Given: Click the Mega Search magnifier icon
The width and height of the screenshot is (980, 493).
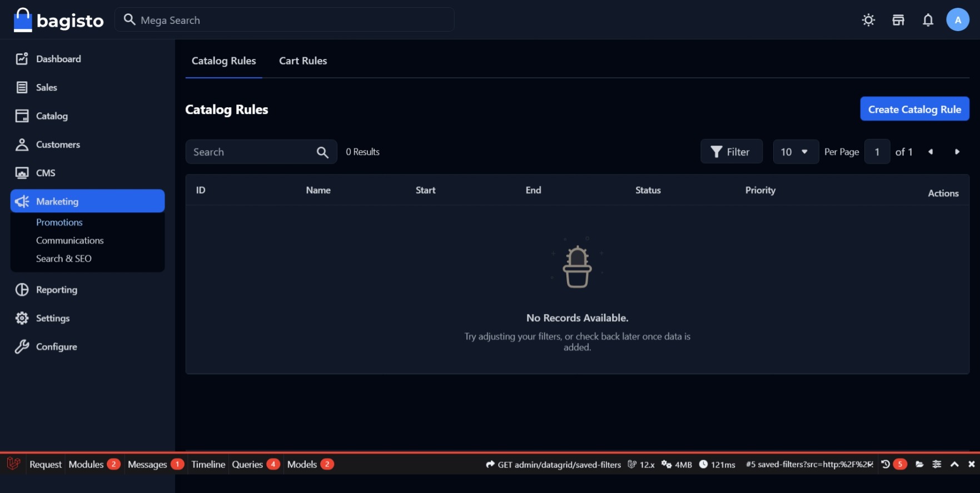Looking at the screenshot, I should tap(130, 19).
